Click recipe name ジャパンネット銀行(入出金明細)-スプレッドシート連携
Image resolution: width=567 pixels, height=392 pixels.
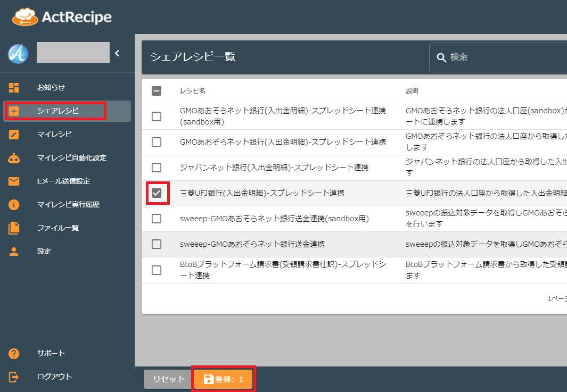pyautogui.click(x=274, y=168)
